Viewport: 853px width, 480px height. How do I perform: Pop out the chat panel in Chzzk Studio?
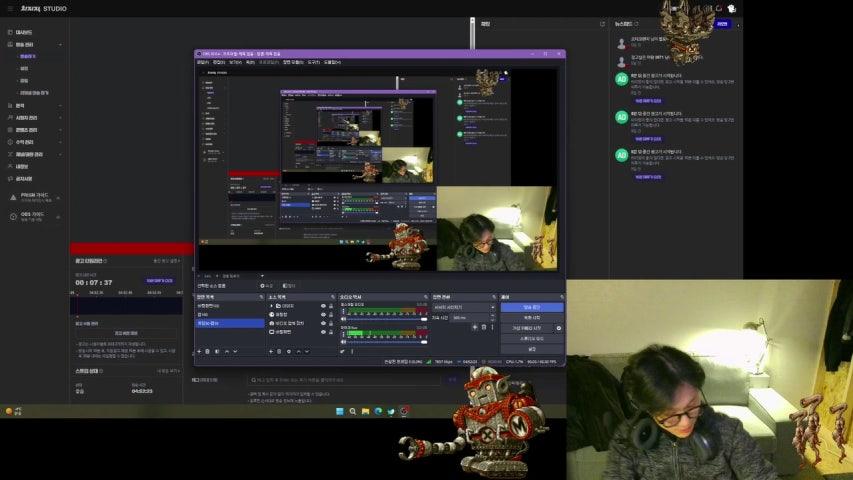(x=602, y=24)
